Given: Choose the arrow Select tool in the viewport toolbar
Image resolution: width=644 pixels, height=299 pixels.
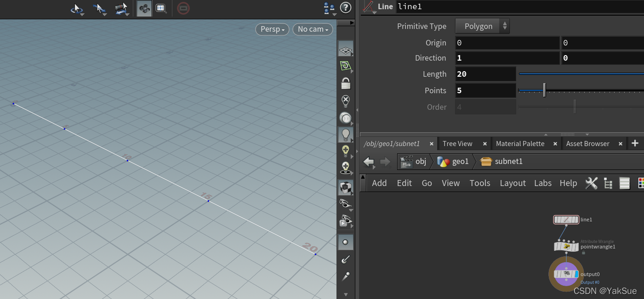Looking at the screenshot, I should click(99, 8).
